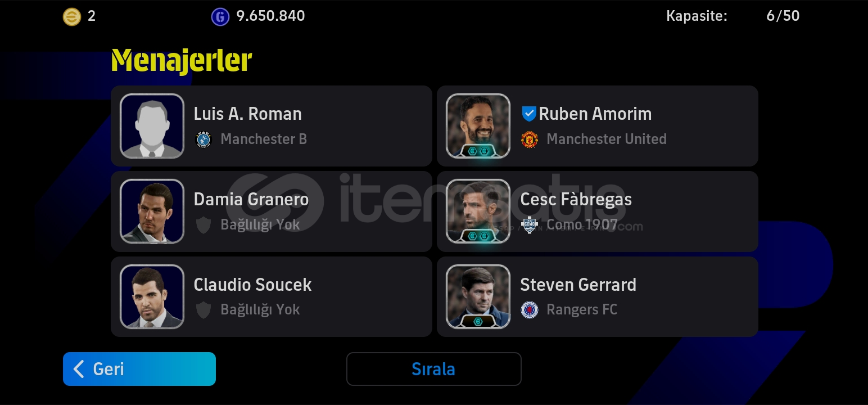
Task: Click the back chevron arrow on Geri
Action: [x=79, y=369]
